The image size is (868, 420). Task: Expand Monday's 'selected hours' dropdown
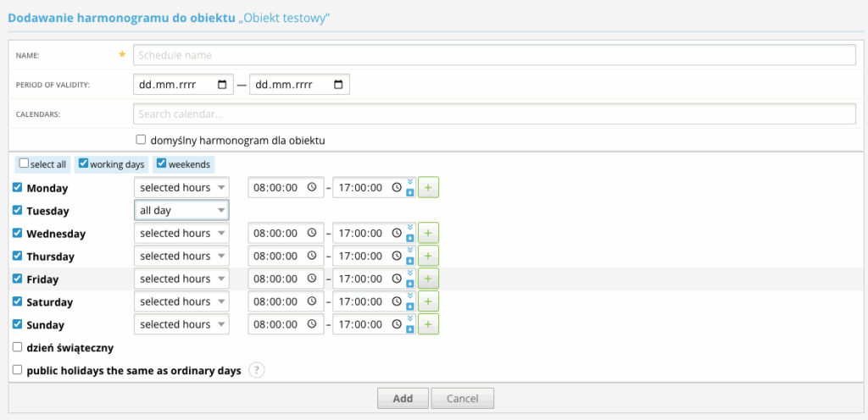[x=181, y=187]
